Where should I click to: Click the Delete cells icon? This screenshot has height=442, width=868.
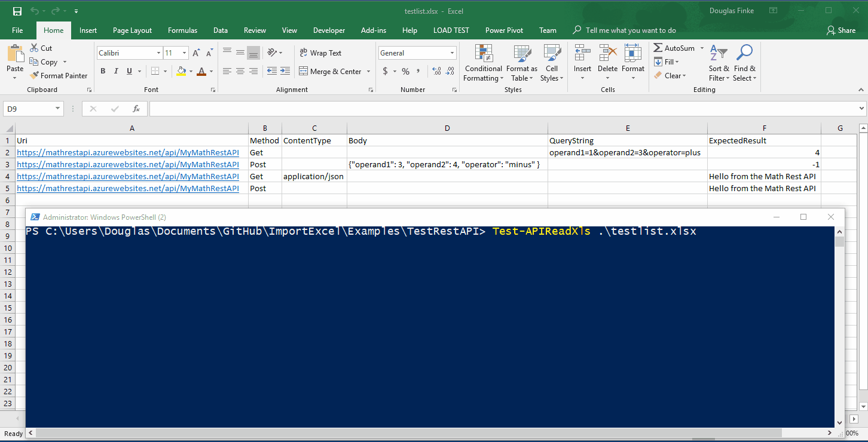[x=607, y=63]
